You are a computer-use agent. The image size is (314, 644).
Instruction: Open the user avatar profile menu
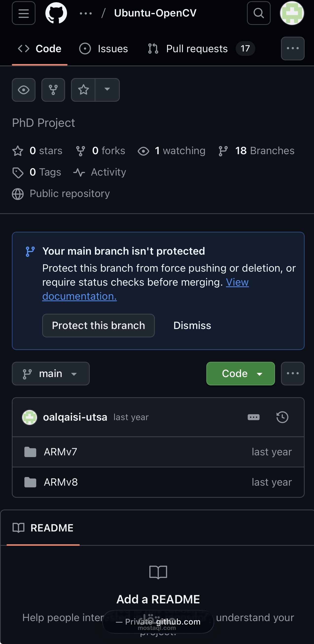tap(292, 13)
